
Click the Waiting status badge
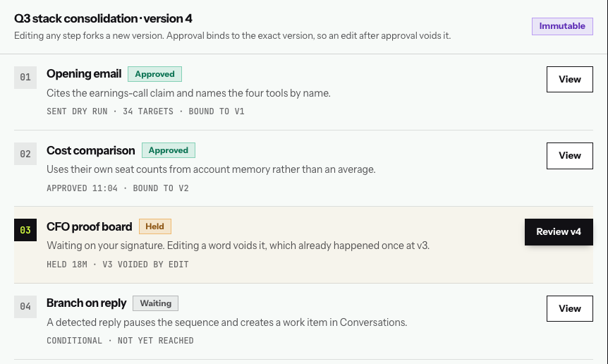155,303
